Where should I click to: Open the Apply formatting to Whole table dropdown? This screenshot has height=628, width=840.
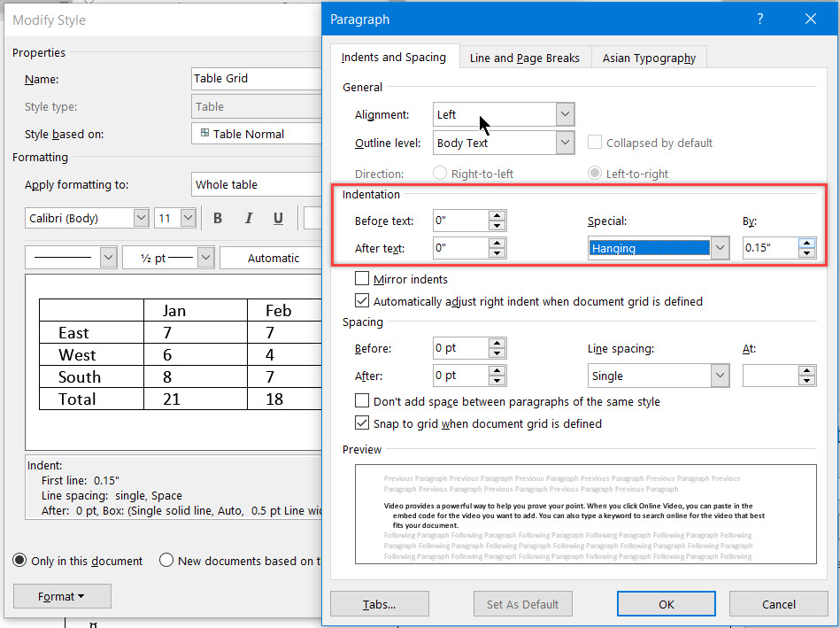(x=256, y=184)
